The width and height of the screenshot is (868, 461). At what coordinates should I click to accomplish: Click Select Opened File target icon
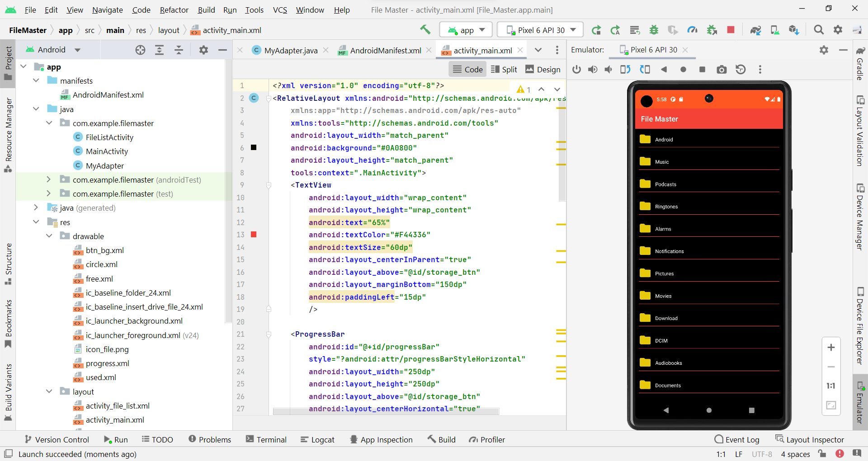(x=140, y=50)
